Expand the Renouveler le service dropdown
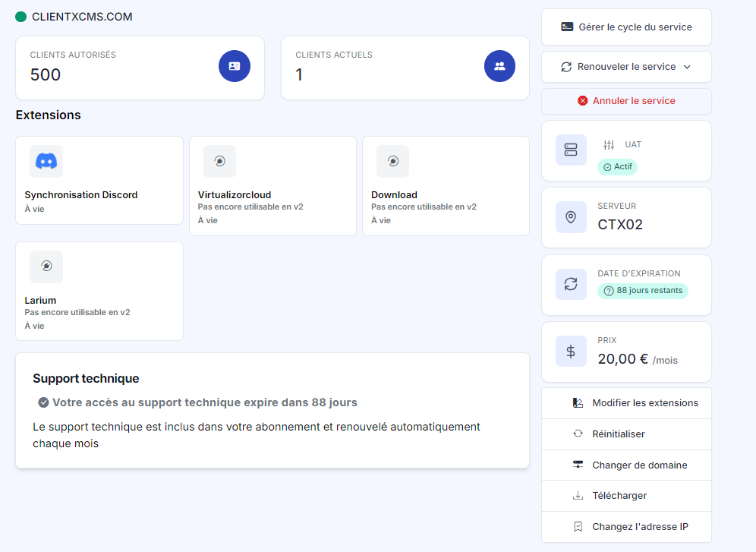Screen dimensions: 756x552 coord(625,67)
